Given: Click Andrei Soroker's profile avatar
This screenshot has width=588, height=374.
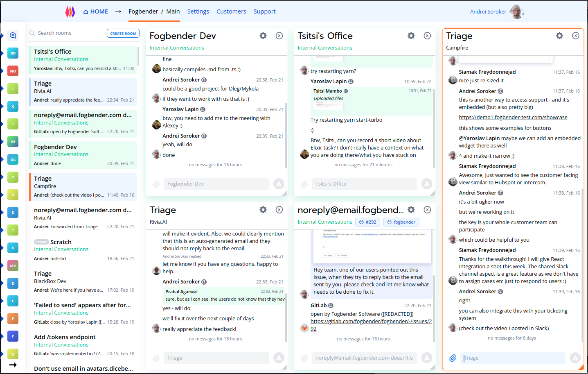Looking at the screenshot, I should point(517,11).
